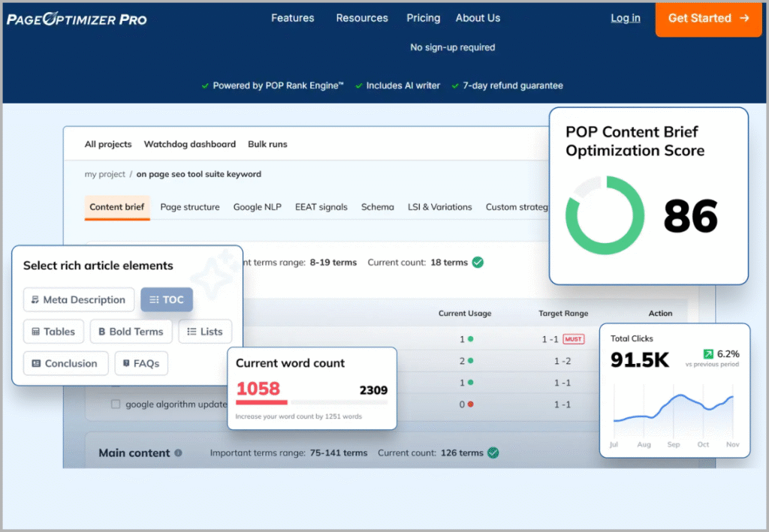Toggle the checkmark next to 126 terms
The width and height of the screenshot is (769, 532).
click(x=493, y=452)
